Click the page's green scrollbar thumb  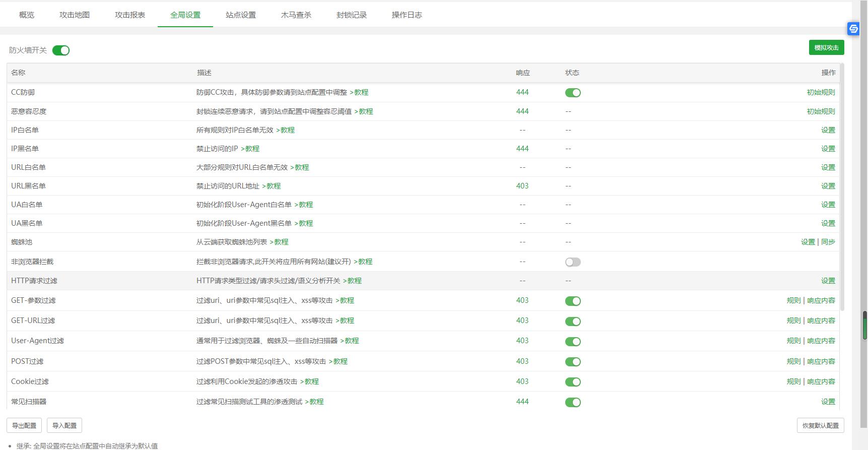point(865,325)
